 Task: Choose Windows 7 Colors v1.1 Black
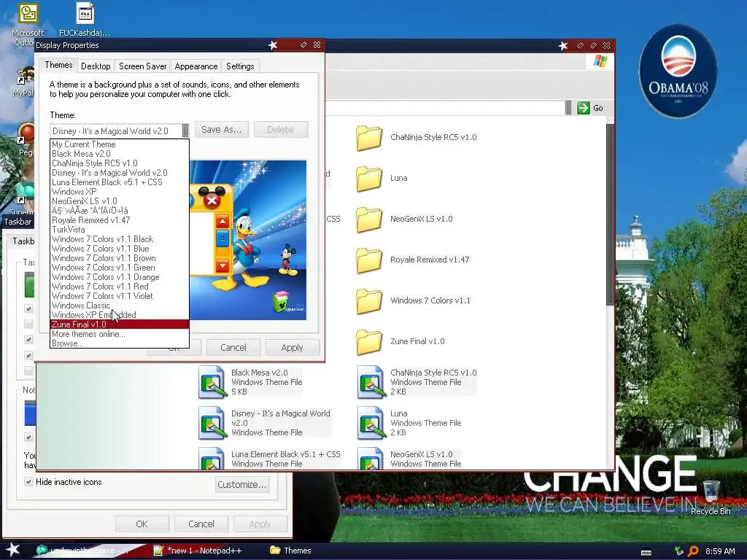[x=120, y=239]
